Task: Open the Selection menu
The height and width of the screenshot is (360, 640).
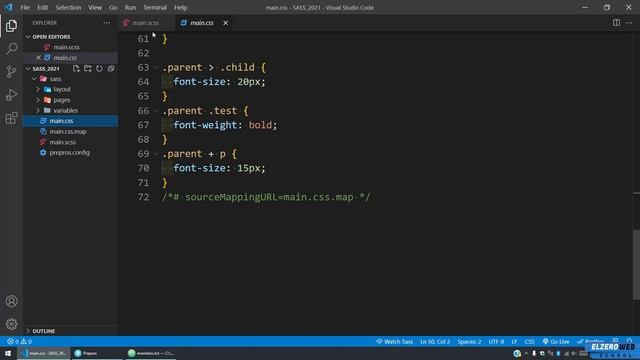Action: (68, 7)
